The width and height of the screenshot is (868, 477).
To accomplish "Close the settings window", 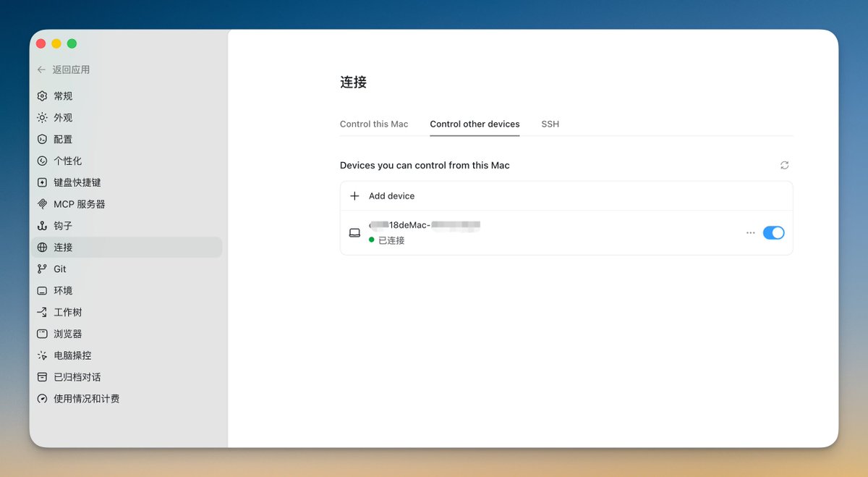I will tap(41, 43).
